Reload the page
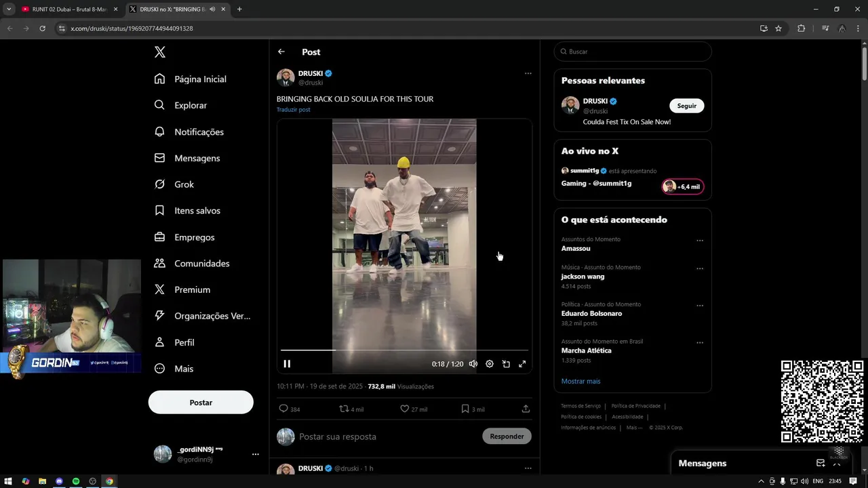Image resolution: width=868 pixels, height=488 pixels. pyautogui.click(x=42, y=28)
